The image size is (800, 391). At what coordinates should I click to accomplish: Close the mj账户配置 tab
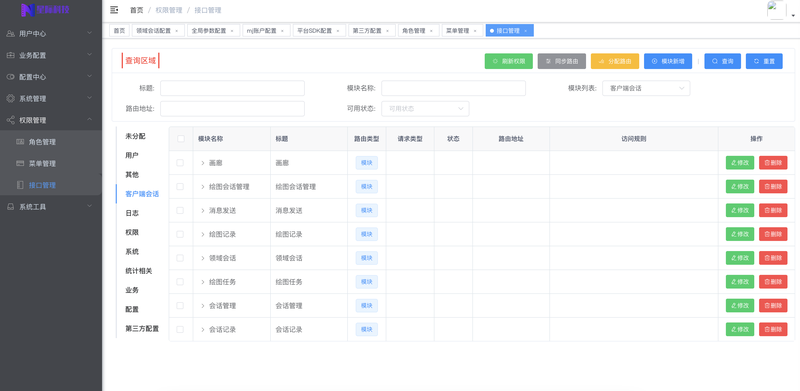pyautogui.click(x=282, y=31)
